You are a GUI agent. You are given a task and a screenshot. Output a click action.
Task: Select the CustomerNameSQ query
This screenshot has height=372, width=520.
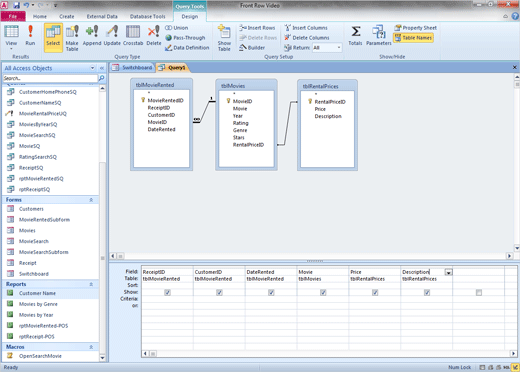[x=40, y=103]
